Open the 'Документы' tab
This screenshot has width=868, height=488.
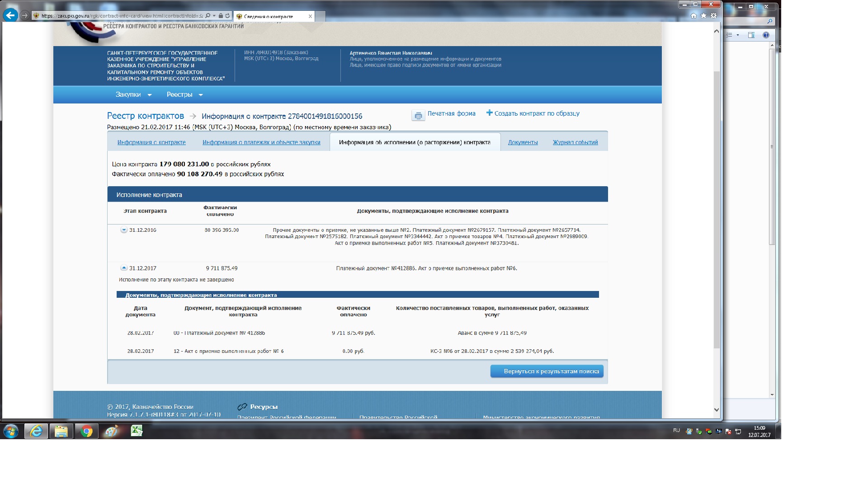[x=523, y=142]
